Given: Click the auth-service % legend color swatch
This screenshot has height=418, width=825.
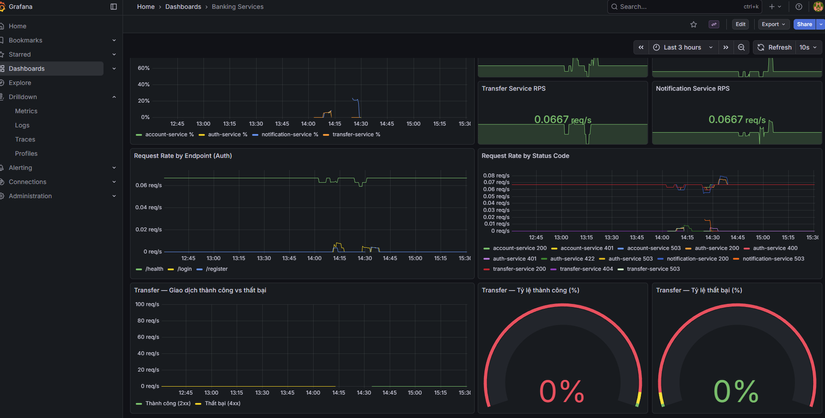Looking at the screenshot, I should click(201, 134).
